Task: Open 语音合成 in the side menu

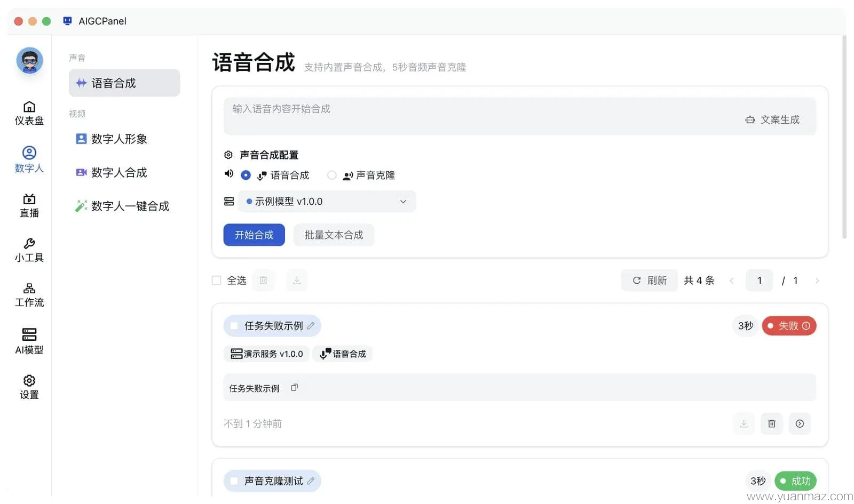Action: point(124,83)
